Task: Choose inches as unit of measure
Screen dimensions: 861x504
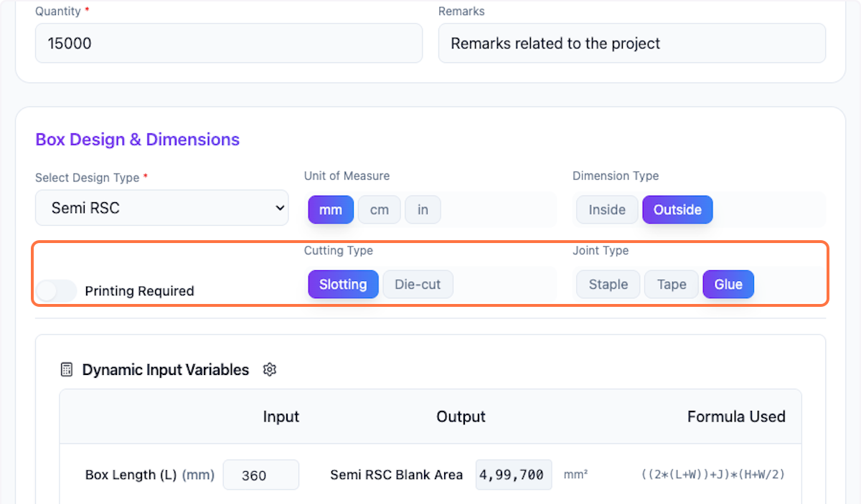Action: tap(423, 210)
